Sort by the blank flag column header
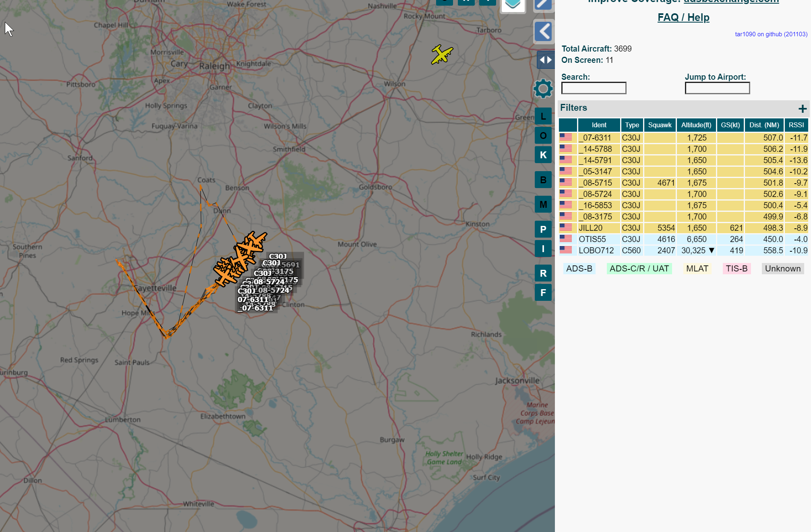The image size is (811, 532). pyautogui.click(x=568, y=125)
